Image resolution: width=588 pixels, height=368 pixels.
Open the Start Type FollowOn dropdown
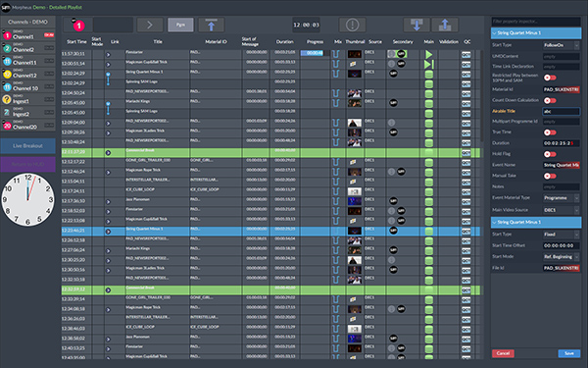tap(561, 45)
